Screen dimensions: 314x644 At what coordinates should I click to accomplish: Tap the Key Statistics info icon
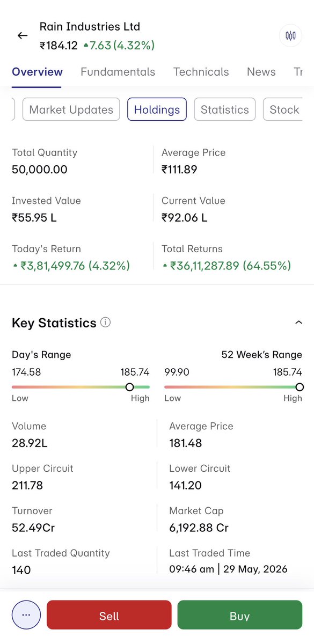(106, 323)
